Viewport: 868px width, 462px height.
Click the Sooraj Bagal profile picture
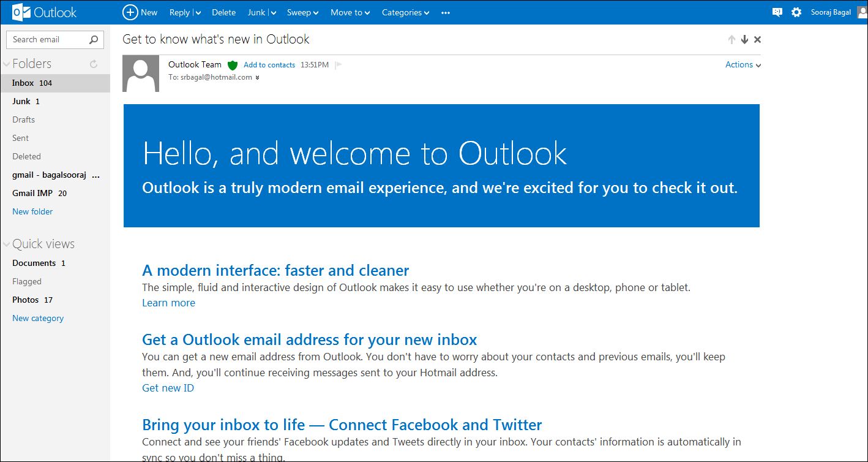pyautogui.click(x=862, y=12)
